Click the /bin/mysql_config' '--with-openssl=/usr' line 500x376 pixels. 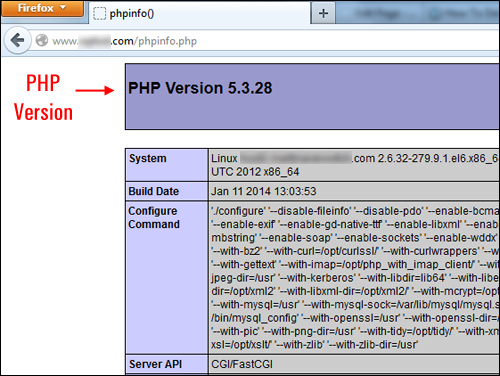[x=355, y=318]
